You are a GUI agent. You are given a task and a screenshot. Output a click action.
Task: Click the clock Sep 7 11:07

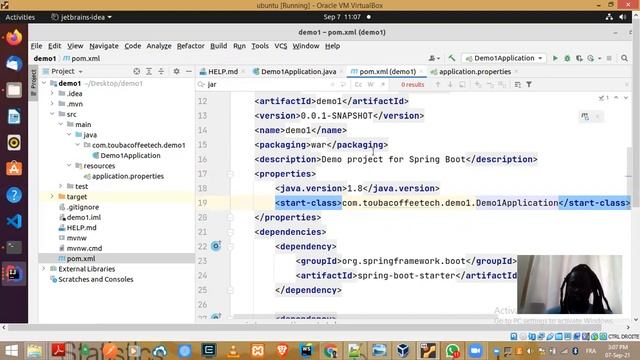click(x=342, y=17)
